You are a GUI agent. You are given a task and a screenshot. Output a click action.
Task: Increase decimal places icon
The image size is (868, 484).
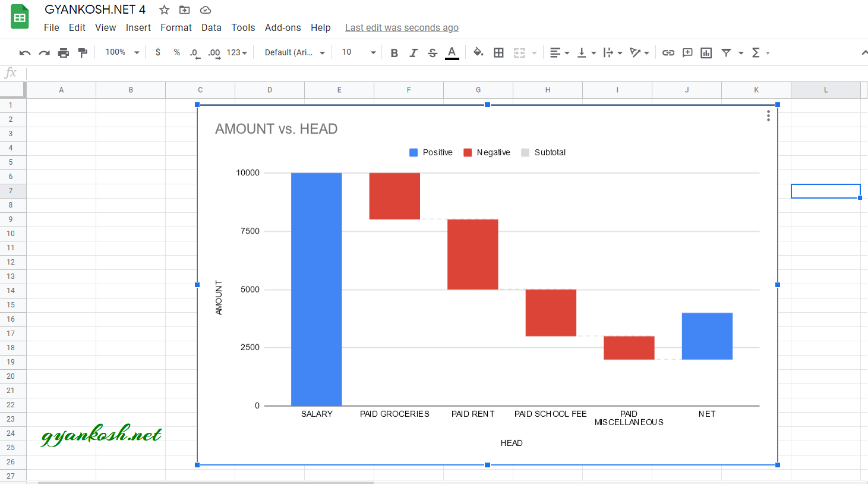pyautogui.click(x=214, y=53)
